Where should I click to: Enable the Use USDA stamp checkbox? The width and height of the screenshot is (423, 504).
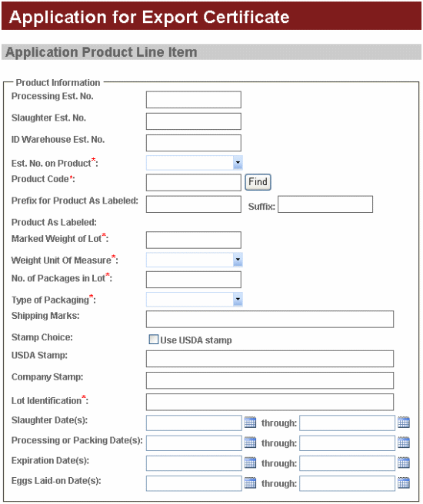click(x=154, y=340)
